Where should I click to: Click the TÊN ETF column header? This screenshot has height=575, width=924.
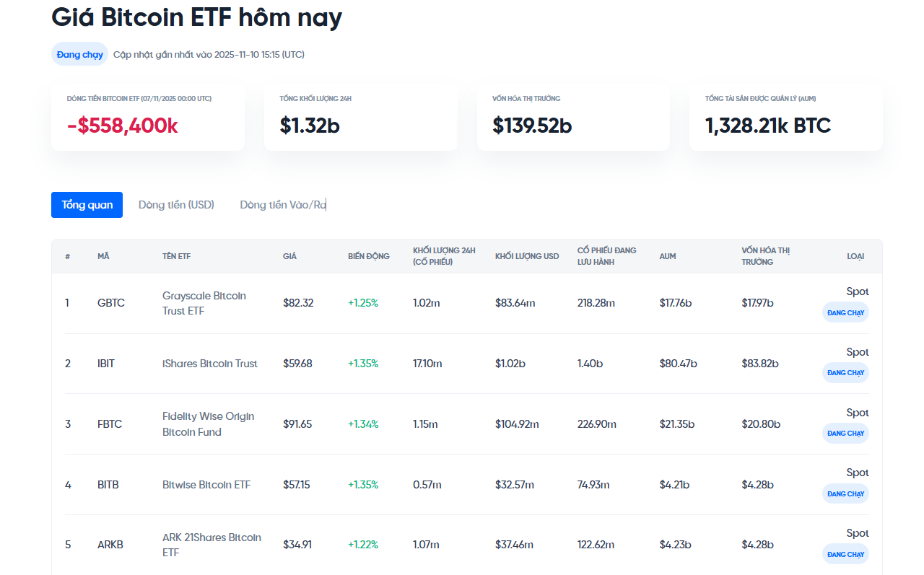click(x=176, y=256)
